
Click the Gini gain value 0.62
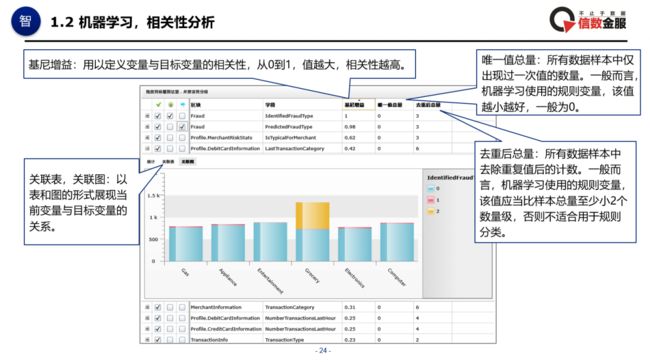[x=349, y=138]
